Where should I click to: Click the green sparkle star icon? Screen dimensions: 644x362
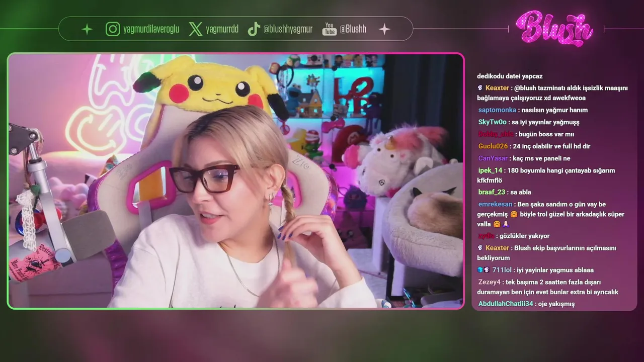coord(87,29)
